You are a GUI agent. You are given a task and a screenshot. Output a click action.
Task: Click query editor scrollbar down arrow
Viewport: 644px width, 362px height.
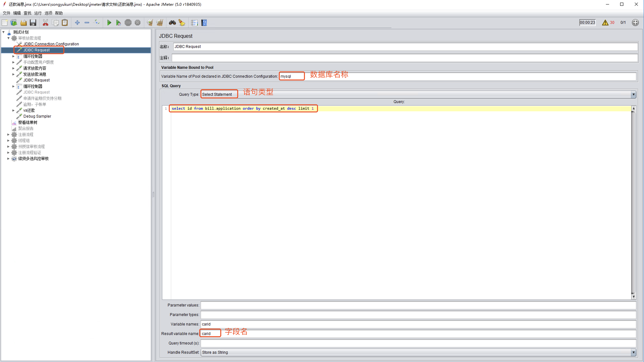click(x=634, y=297)
